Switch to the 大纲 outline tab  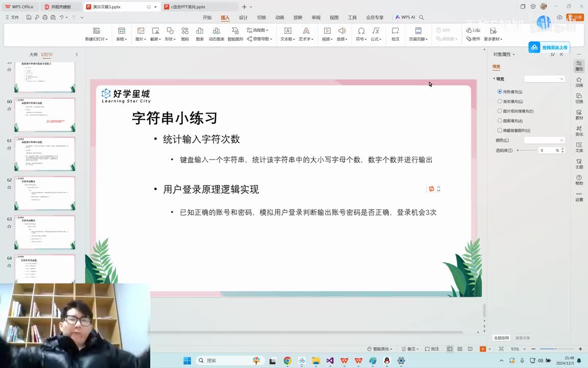pos(33,55)
